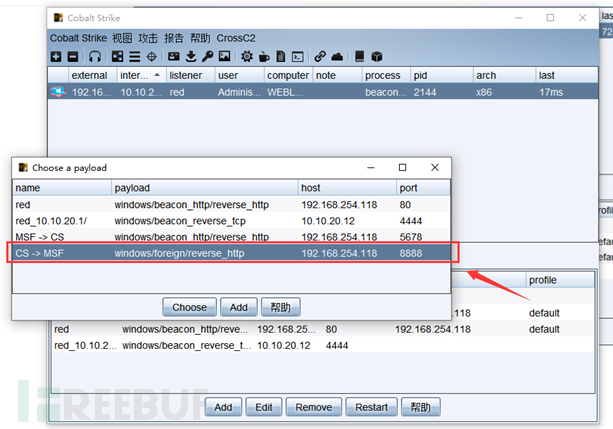613x429 pixels.
Task: Open the 视图 menu
Action: tap(122, 38)
